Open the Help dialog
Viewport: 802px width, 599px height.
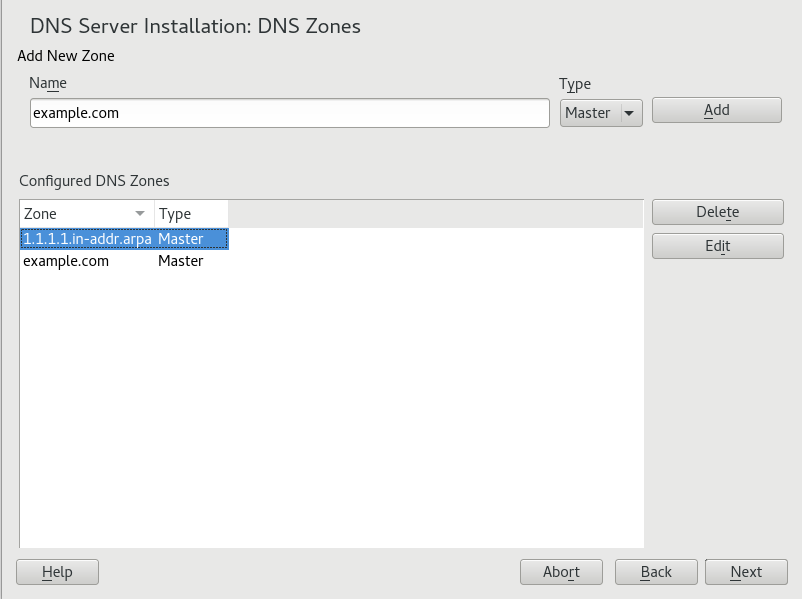pos(57,572)
